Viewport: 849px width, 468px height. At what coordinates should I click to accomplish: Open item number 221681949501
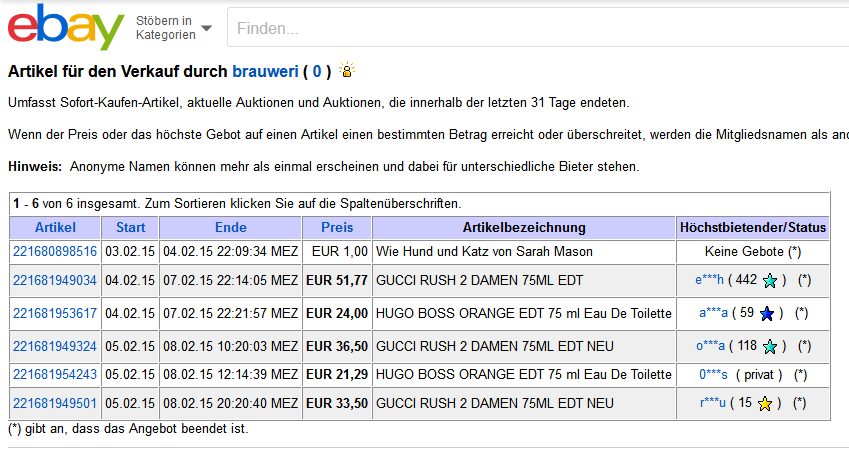point(55,403)
